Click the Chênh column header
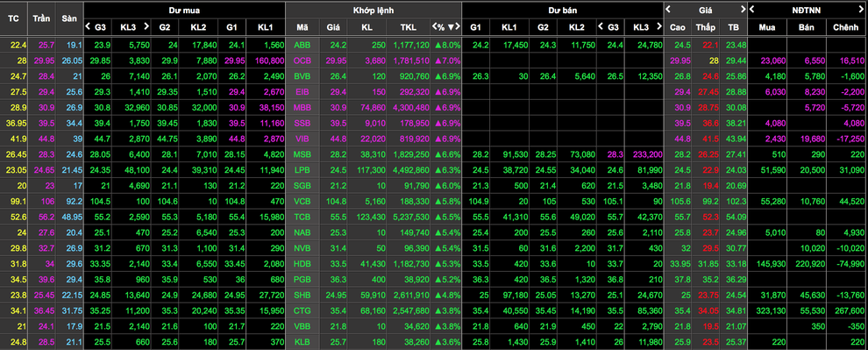868x350 pixels. (846, 26)
